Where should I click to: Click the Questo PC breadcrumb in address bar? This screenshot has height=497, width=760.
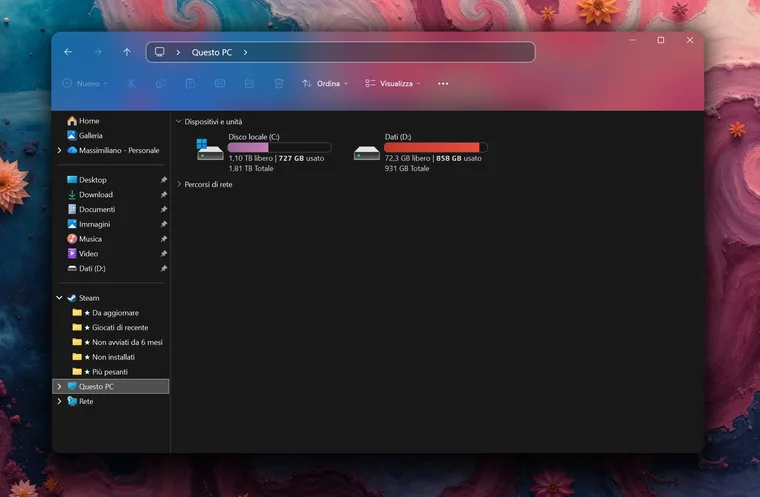coord(212,52)
